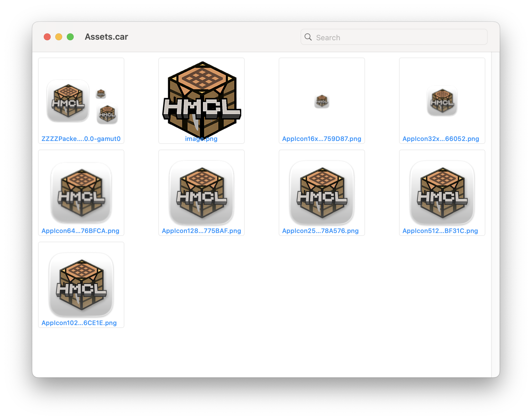
Task: Click the ZZZZPacke....0.0-gamut0 name label
Action: (81, 139)
